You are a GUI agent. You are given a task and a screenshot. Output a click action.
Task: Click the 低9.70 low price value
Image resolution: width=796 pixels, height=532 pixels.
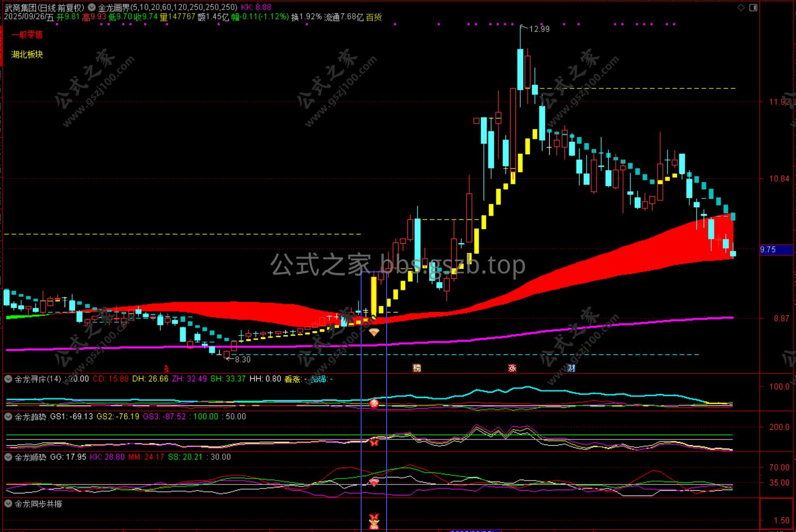click(120, 17)
